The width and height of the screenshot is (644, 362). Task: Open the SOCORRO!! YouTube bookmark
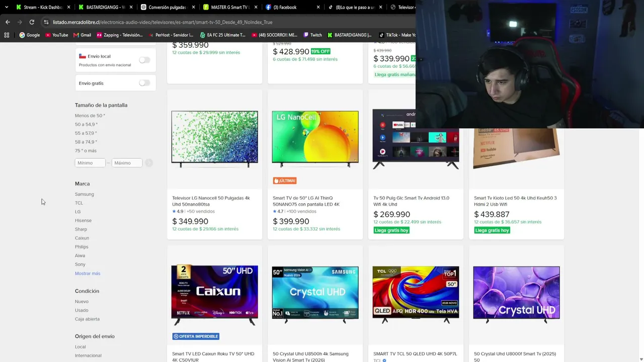point(274,35)
